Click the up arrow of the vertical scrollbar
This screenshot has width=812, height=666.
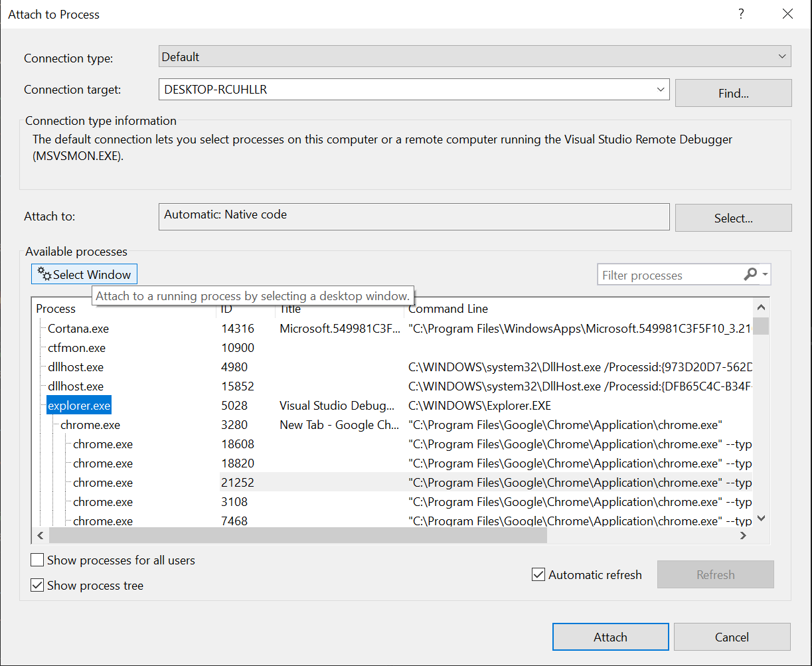(x=761, y=307)
